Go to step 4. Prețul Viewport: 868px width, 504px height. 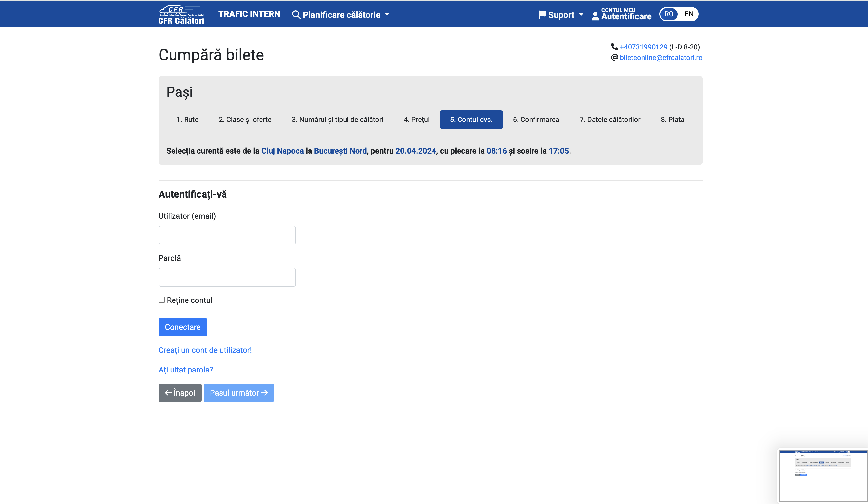click(416, 120)
